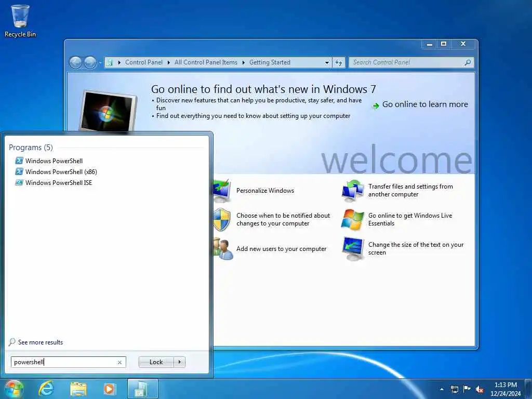
Task: Show hidden icons in the system tray
Action: [x=442, y=389]
